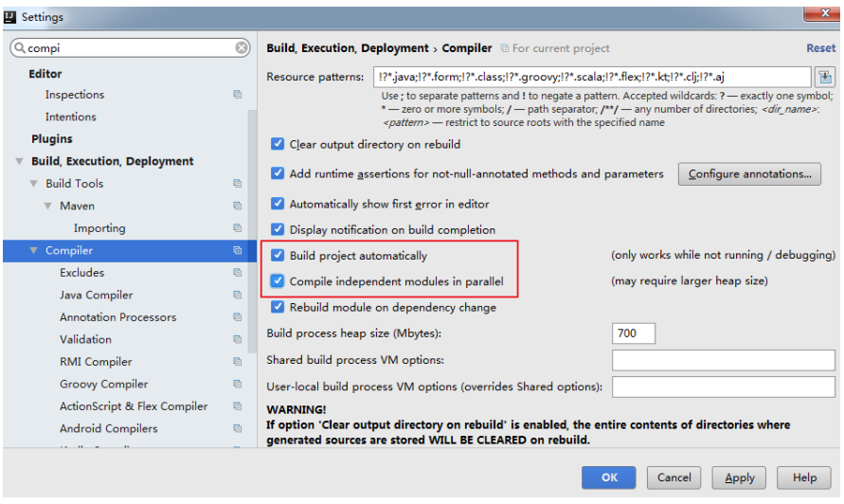Open the Groovy Compiler page
The width and height of the screenshot is (844, 504).
(x=104, y=384)
